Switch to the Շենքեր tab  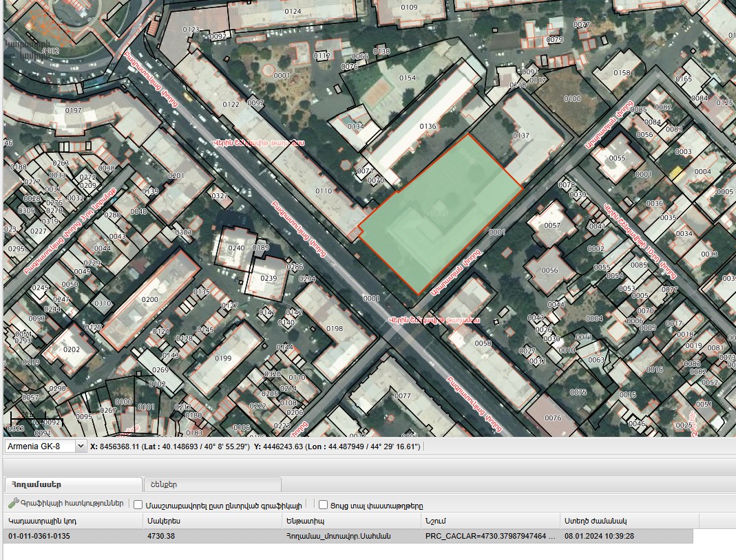pyautogui.click(x=213, y=484)
